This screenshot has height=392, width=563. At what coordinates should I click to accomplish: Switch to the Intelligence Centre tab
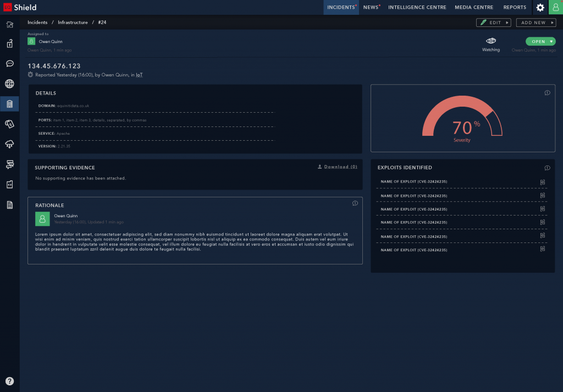pyautogui.click(x=416, y=8)
